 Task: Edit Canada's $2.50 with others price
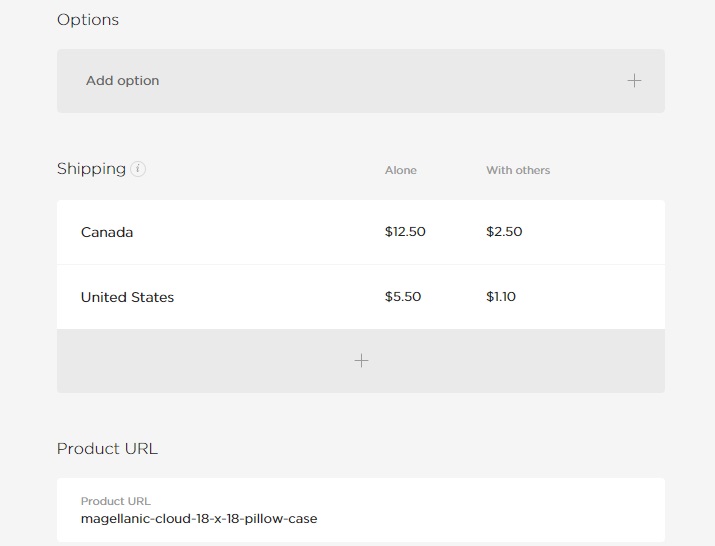click(504, 232)
